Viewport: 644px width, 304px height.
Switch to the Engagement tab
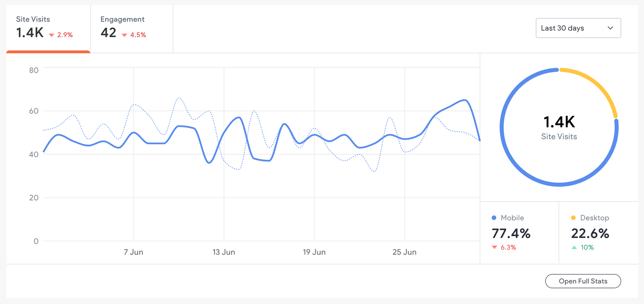point(131,28)
